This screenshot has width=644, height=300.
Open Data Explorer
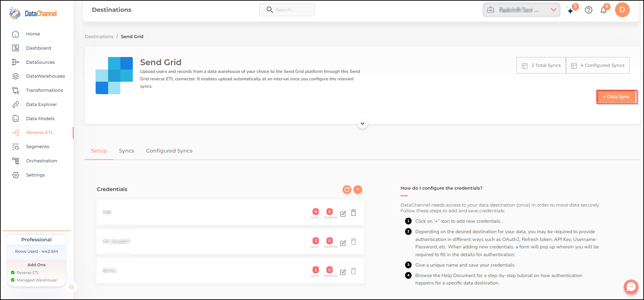coord(41,105)
